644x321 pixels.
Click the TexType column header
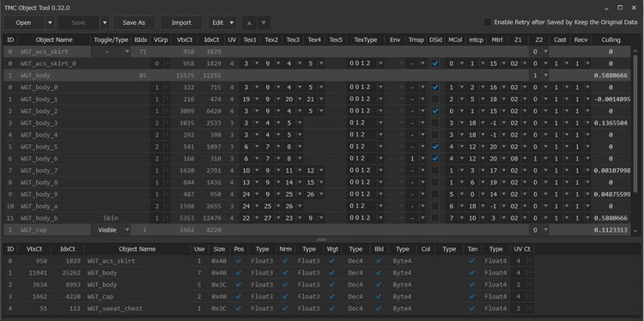tap(365, 39)
